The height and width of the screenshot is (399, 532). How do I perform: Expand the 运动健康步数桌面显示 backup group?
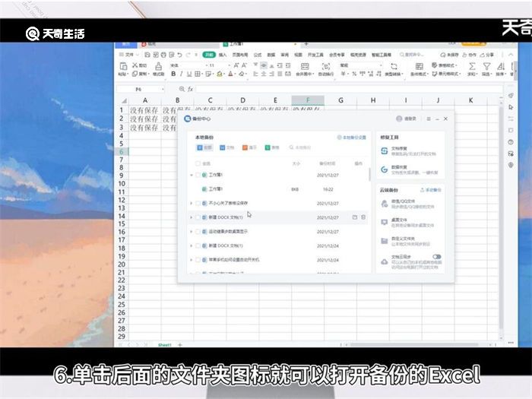pos(192,231)
